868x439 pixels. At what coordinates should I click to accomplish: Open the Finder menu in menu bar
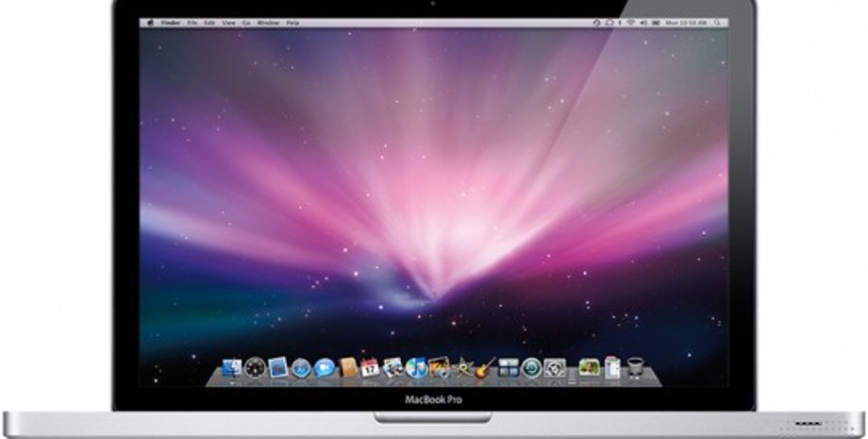click(170, 23)
